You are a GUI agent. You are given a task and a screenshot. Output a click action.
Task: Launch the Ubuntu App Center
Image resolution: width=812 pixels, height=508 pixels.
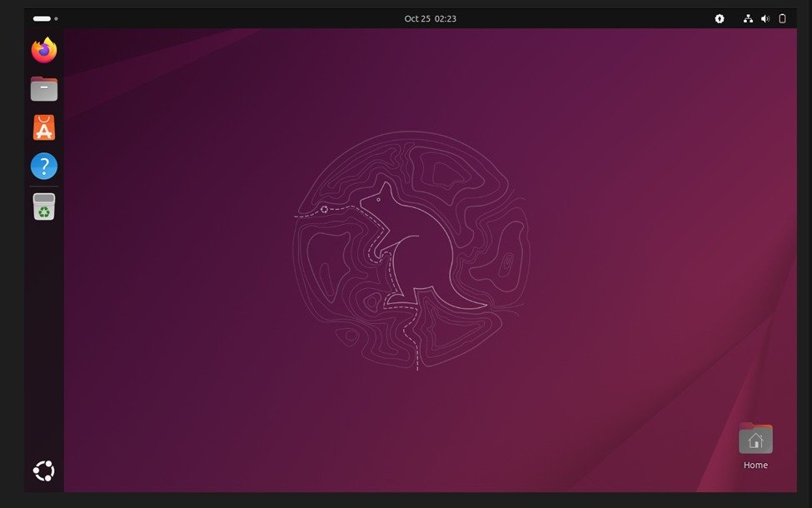[x=42, y=127]
